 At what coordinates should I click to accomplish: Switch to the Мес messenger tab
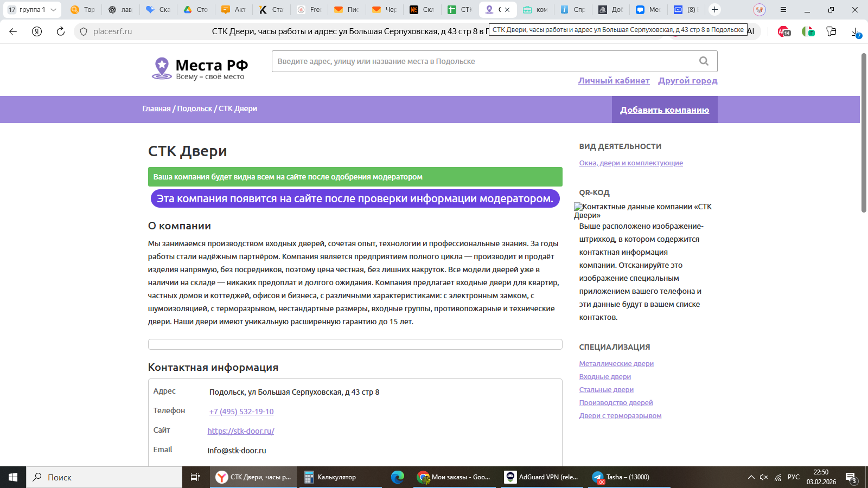click(648, 9)
